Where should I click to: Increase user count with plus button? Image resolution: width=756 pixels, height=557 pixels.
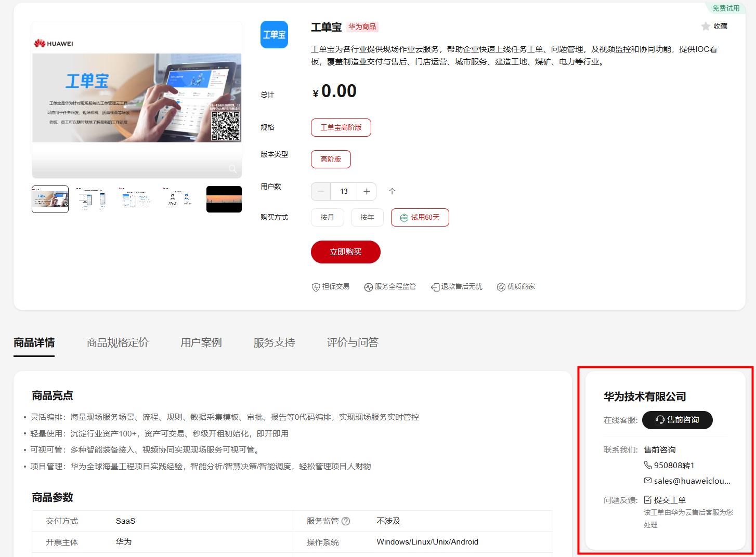click(367, 191)
